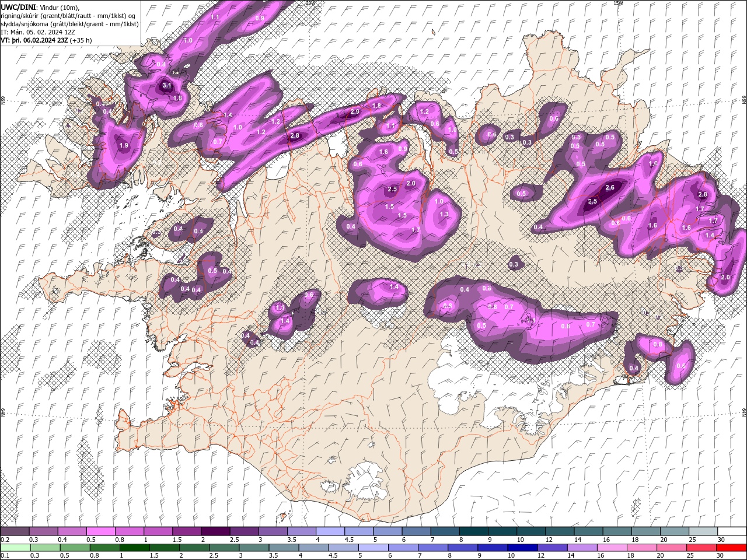The image size is (747, 560).
Task: Click the UWC/DINI title in the header
Action: 19,6
